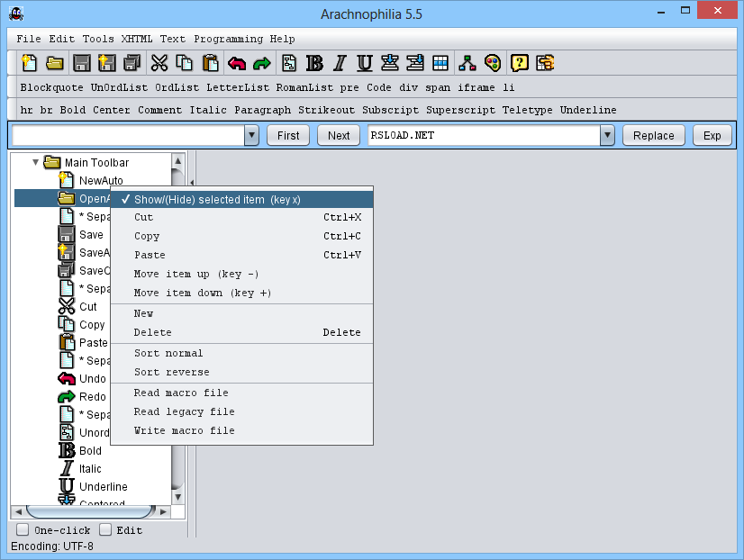The image size is (744, 560).
Task: Choose Move item up in context menu
Action: 242,274
